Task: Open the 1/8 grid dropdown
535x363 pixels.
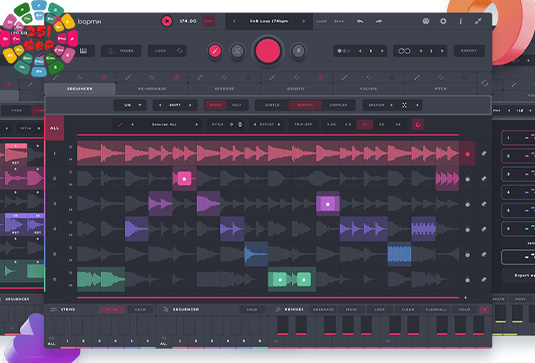Action: (x=130, y=105)
